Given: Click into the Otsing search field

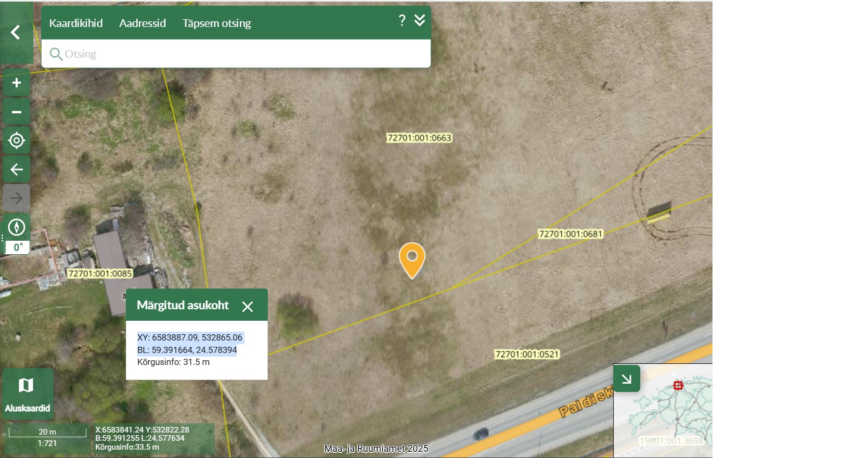Looking at the screenshot, I should 236,54.
